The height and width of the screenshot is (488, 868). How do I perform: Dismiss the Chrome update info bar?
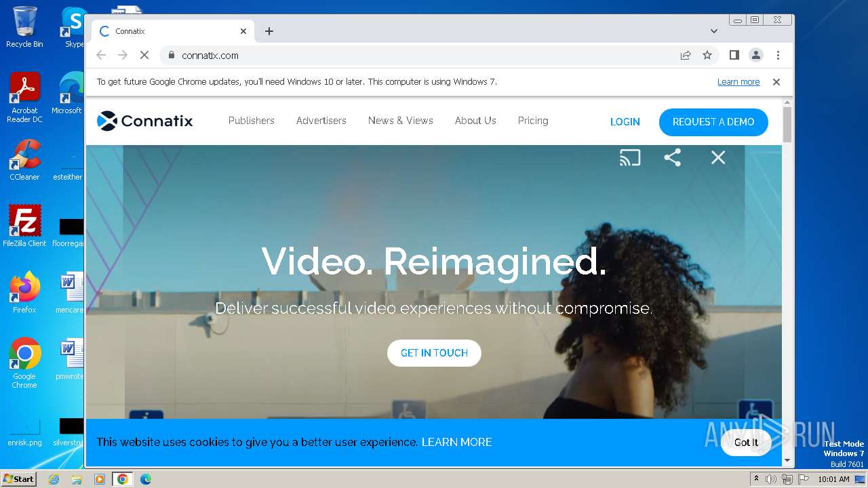(776, 82)
